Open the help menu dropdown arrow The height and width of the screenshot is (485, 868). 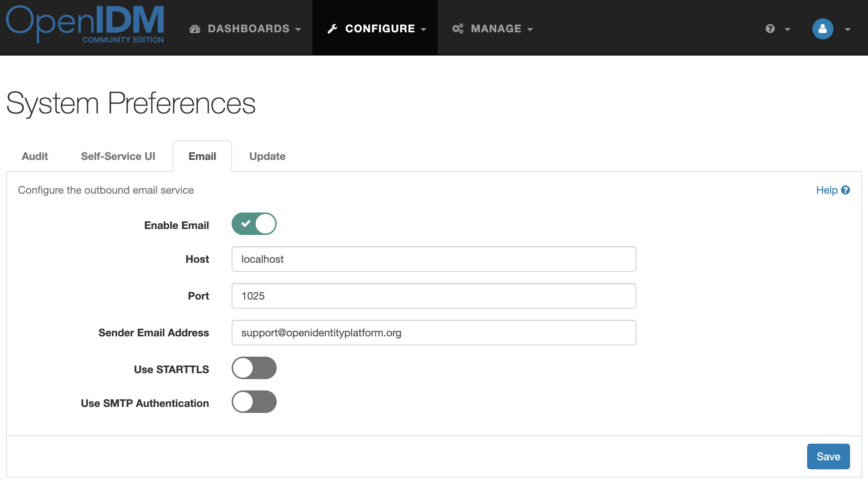[x=788, y=29]
